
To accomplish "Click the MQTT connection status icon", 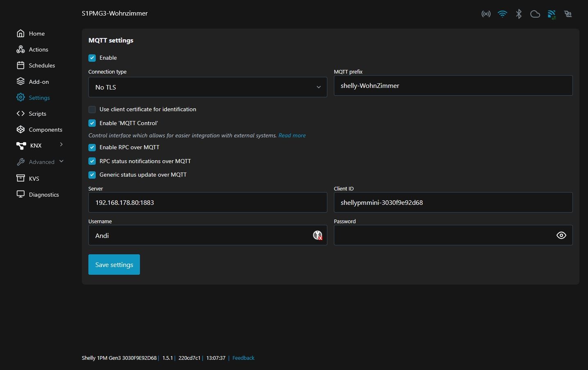I will coord(552,15).
